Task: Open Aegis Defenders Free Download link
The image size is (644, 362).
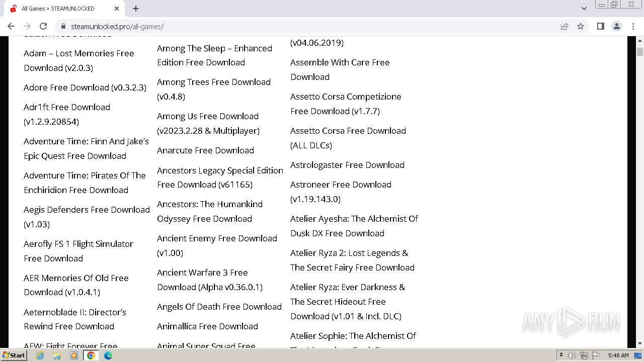Action: (x=87, y=217)
